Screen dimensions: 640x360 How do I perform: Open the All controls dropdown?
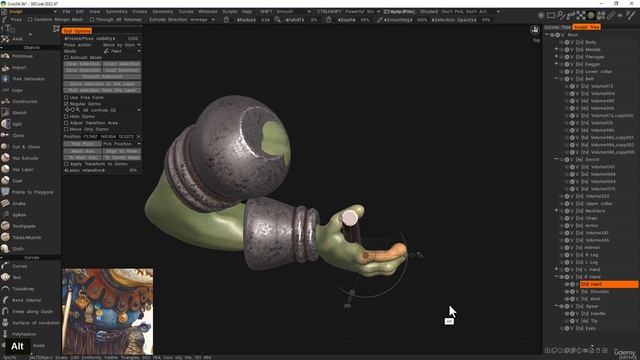point(102,110)
